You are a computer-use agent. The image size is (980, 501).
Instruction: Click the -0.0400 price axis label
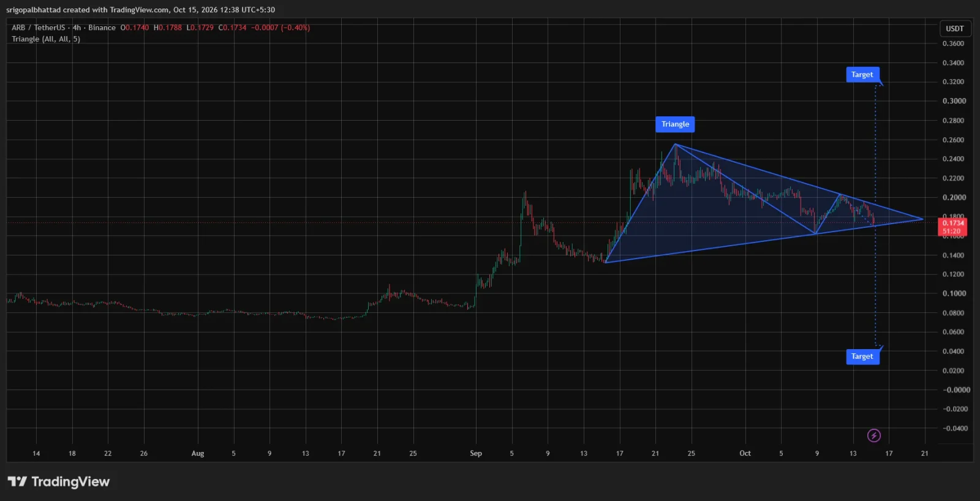pyautogui.click(x=956, y=428)
